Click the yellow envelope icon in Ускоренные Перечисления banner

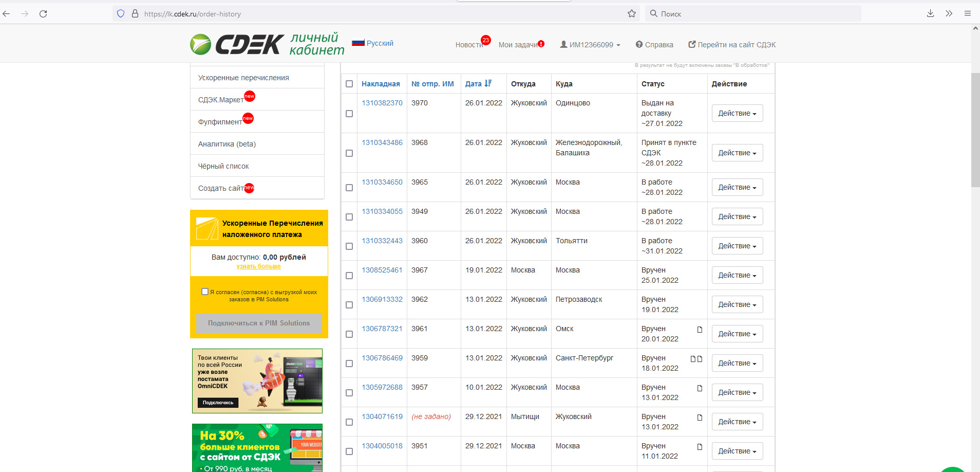point(207,228)
